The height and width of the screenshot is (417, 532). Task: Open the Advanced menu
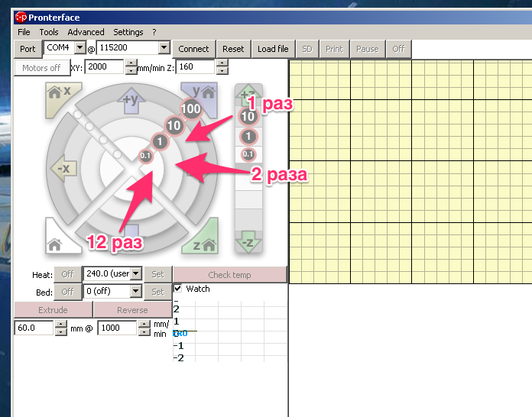tap(86, 32)
